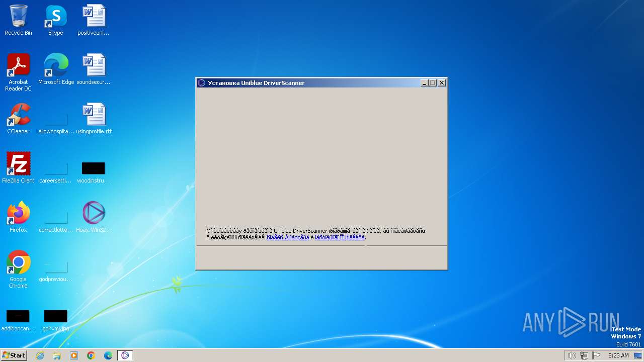The image size is (644, 362).
Task: Open Windows Explorer folder in taskbar
Action: point(57,355)
